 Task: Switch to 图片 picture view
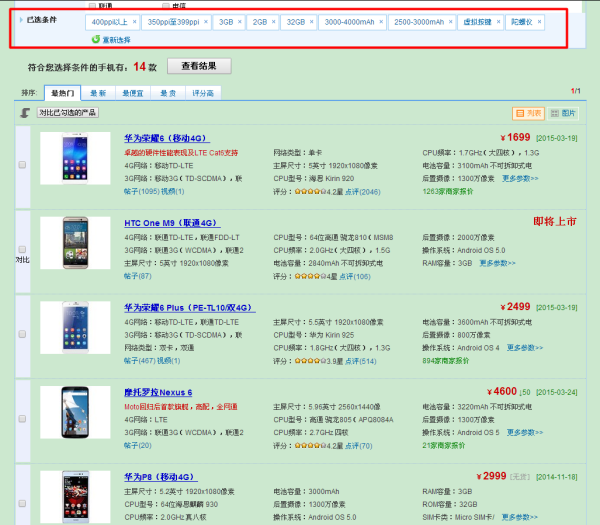click(562, 113)
